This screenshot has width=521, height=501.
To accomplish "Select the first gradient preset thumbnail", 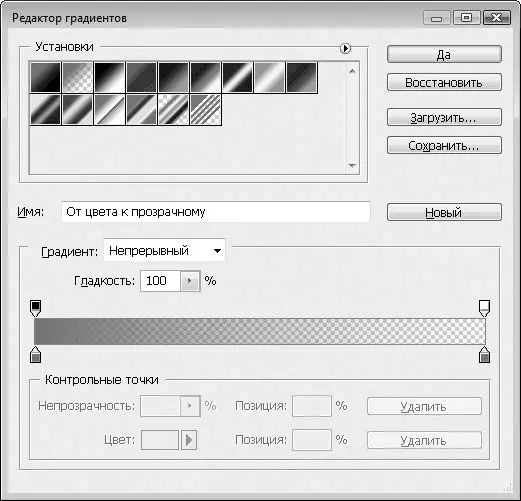I will point(46,77).
